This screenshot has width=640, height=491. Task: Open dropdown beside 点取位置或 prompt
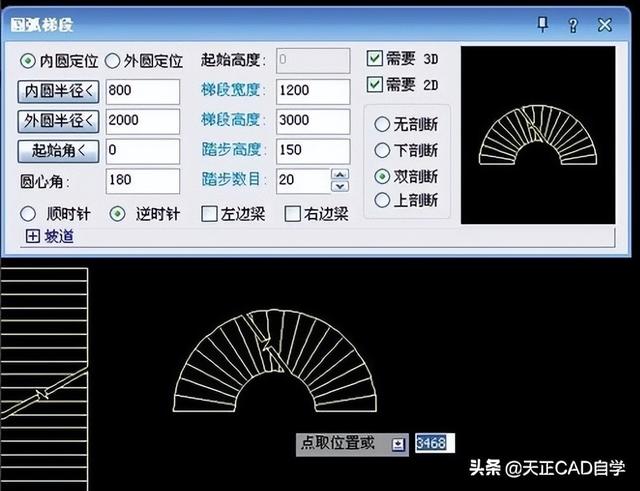[x=398, y=444]
